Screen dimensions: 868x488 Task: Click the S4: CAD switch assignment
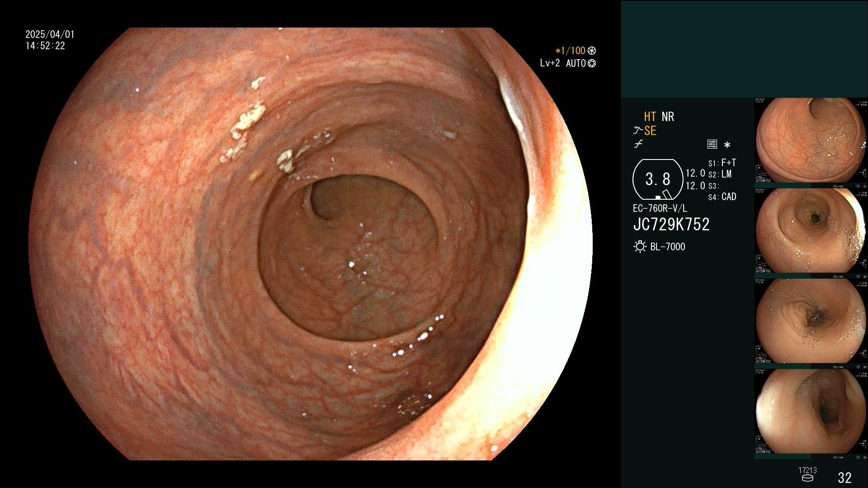point(722,197)
